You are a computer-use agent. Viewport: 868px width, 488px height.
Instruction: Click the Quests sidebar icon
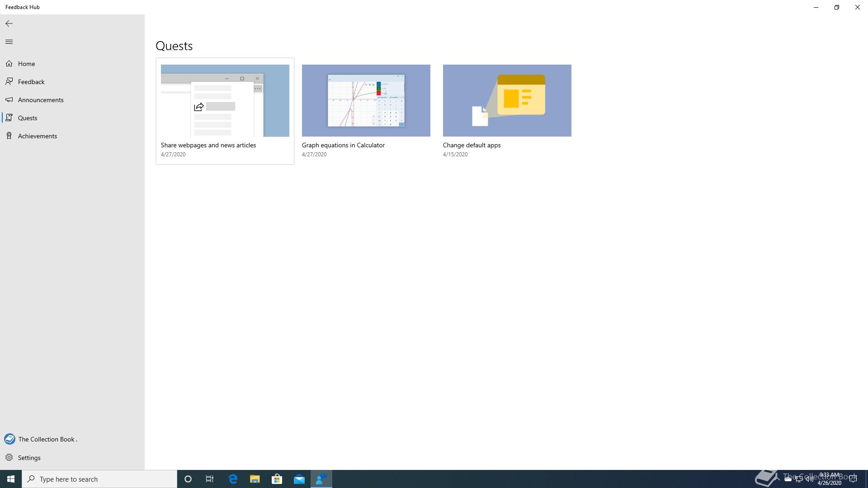[x=9, y=118]
